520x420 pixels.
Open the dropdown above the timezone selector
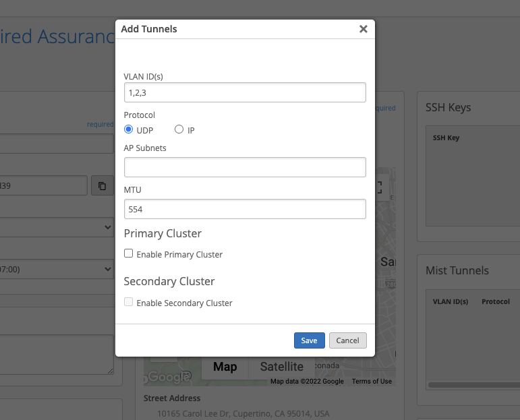(x=57, y=227)
